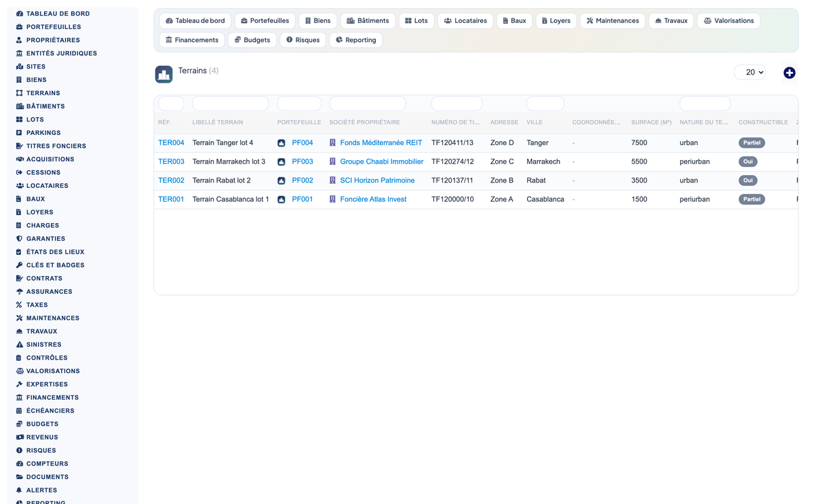Sort by Constructible column header
This screenshot has width=814, height=504.
click(x=763, y=123)
